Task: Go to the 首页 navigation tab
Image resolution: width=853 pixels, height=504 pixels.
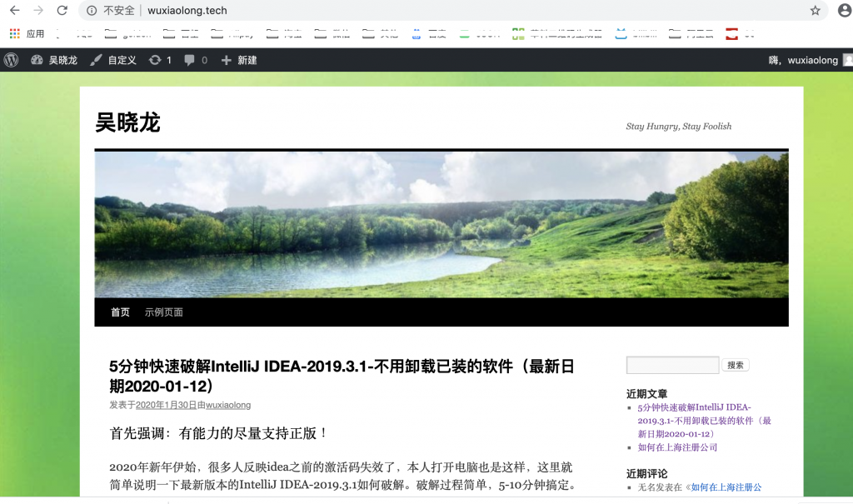Action: pos(120,312)
